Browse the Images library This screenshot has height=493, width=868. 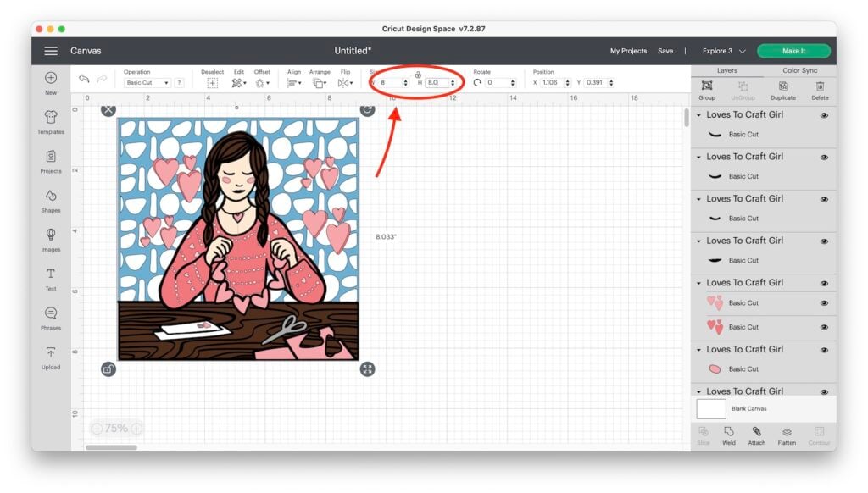[51, 240]
